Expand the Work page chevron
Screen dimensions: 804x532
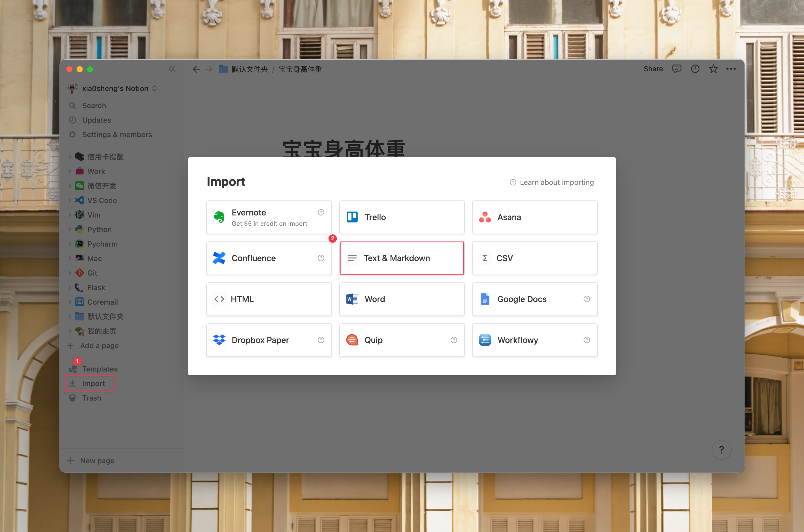pos(70,171)
